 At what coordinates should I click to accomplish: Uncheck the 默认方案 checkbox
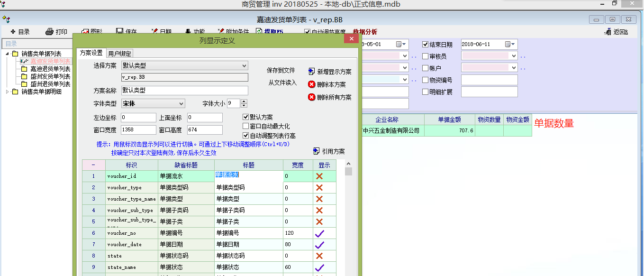tap(245, 117)
